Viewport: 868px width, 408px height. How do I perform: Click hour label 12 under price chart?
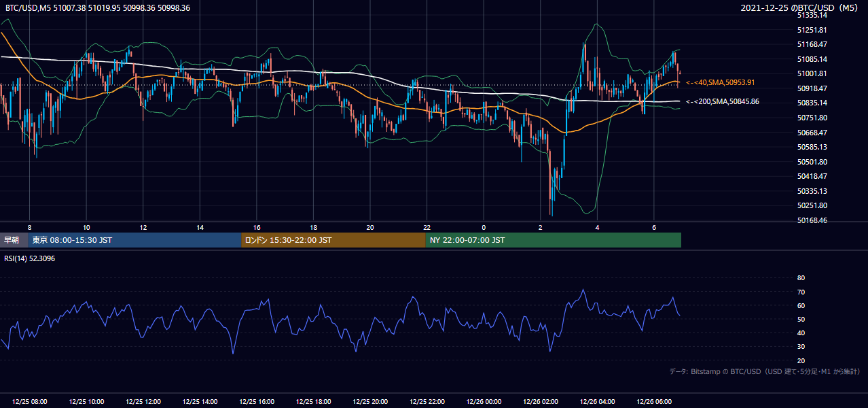pyautogui.click(x=143, y=227)
